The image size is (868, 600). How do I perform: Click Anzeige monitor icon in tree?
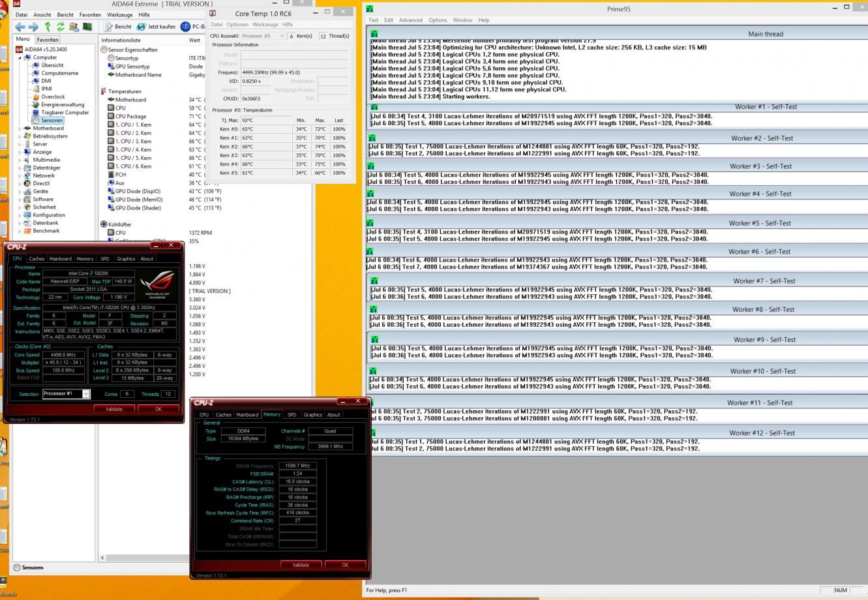(x=27, y=152)
